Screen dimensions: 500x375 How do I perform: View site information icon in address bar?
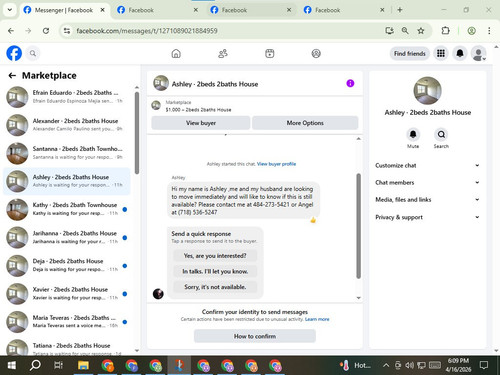(67, 31)
